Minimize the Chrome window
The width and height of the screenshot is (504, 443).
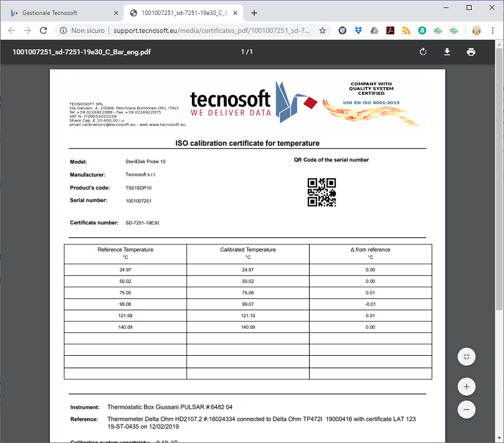pos(446,7)
